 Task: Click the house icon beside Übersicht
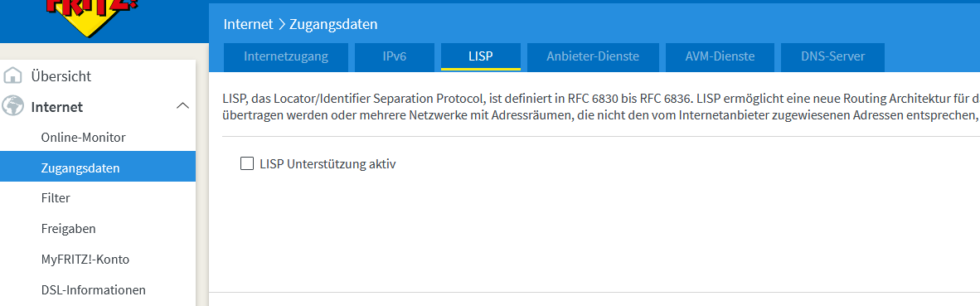(x=13, y=76)
